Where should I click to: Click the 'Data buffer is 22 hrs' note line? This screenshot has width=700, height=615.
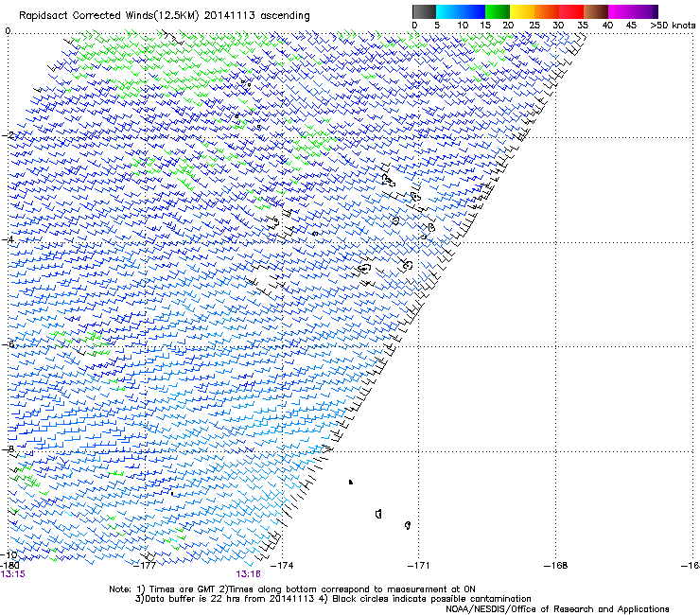tap(333, 599)
